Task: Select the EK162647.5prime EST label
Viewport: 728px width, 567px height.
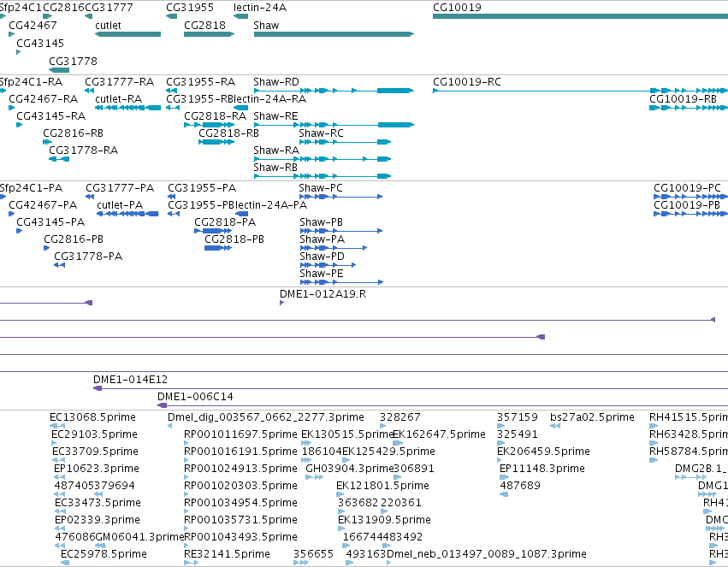Action: 439,434
